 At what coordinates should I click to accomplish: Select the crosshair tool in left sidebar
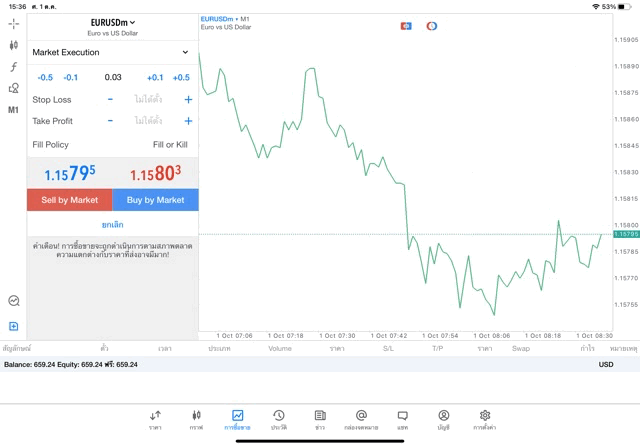tap(13, 24)
